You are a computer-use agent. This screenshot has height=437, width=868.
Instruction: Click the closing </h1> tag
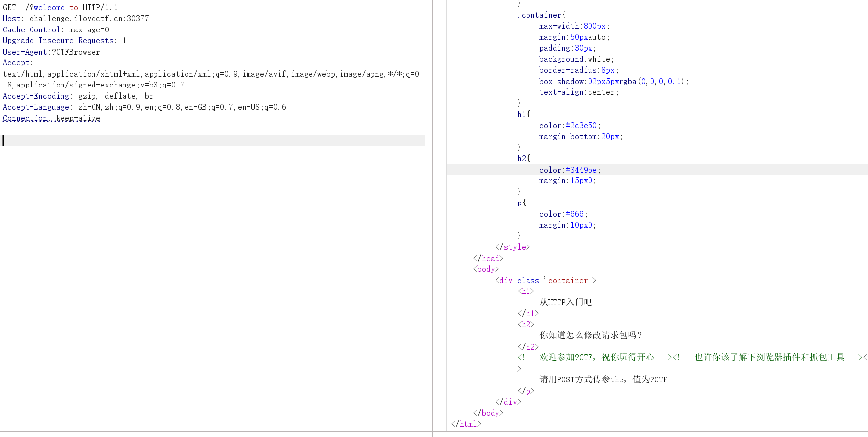(528, 314)
